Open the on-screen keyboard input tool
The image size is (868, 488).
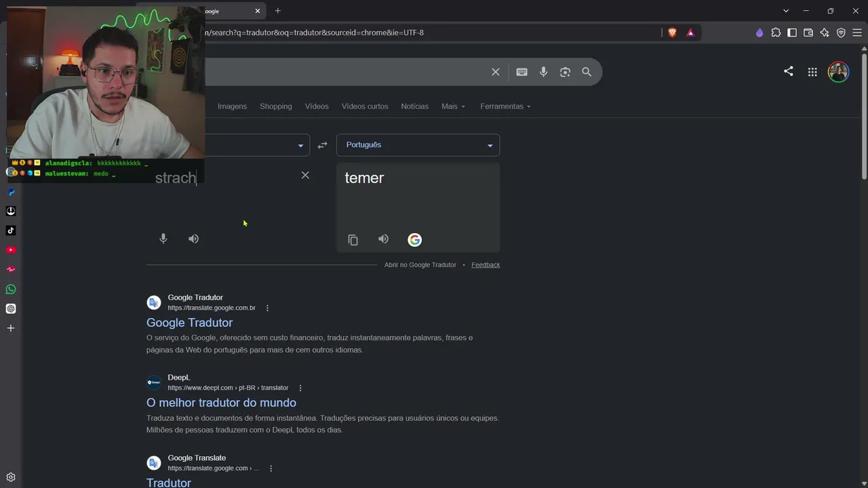point(521,72)
